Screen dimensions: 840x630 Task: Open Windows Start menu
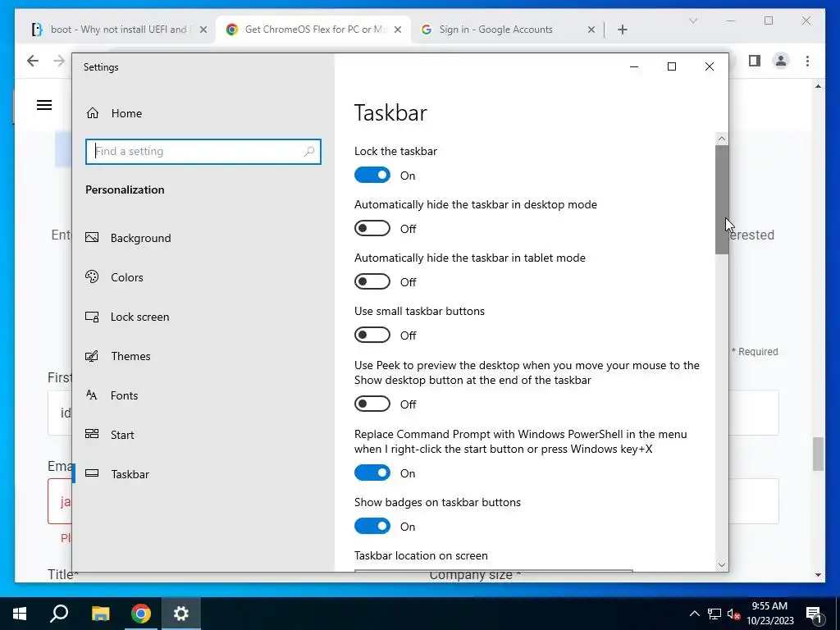coord(20,614)
